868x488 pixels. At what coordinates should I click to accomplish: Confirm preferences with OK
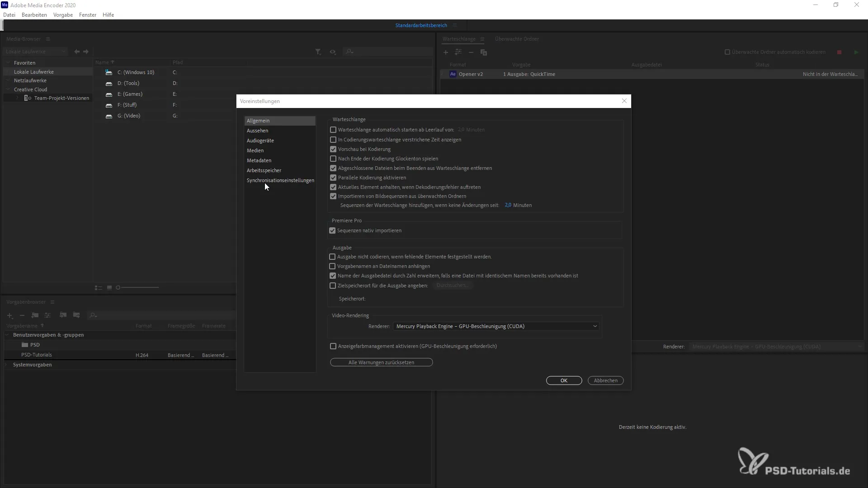point(564,380)
